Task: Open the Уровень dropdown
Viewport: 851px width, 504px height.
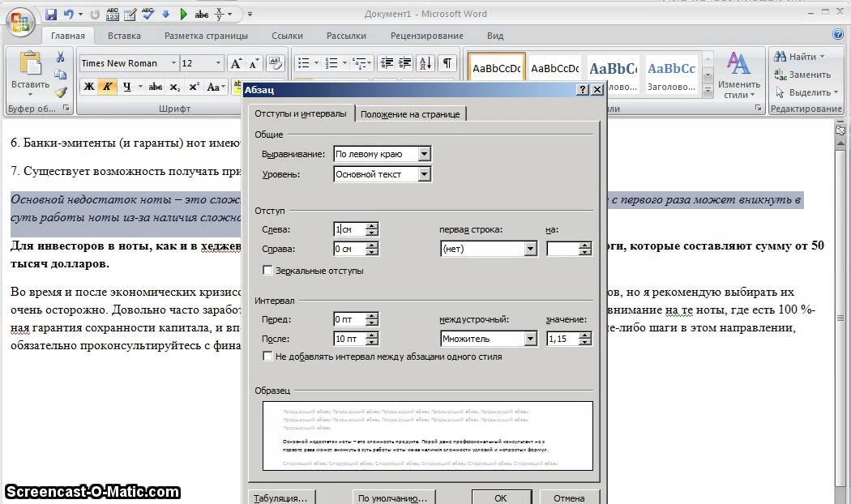Action: (425, 174)
